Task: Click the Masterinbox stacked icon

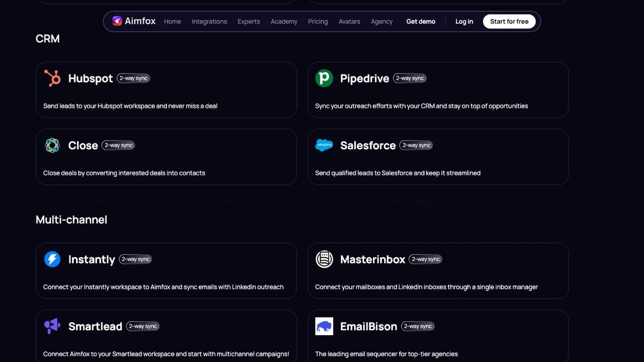Action: coord(324,260)
